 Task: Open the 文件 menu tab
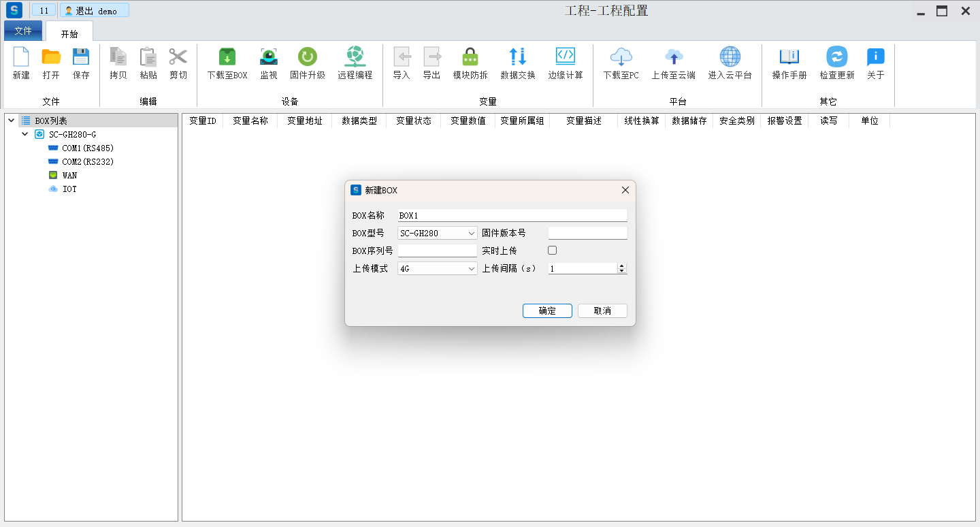pyautogui.click(x=23, y=31)
